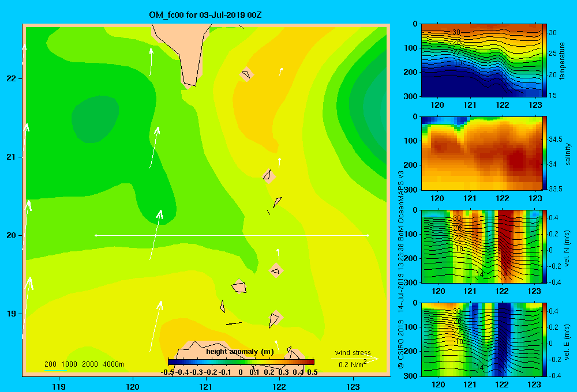
Task: Click the dark green low anomaly eddy west of Taiwan
Action: click(95, 118)
